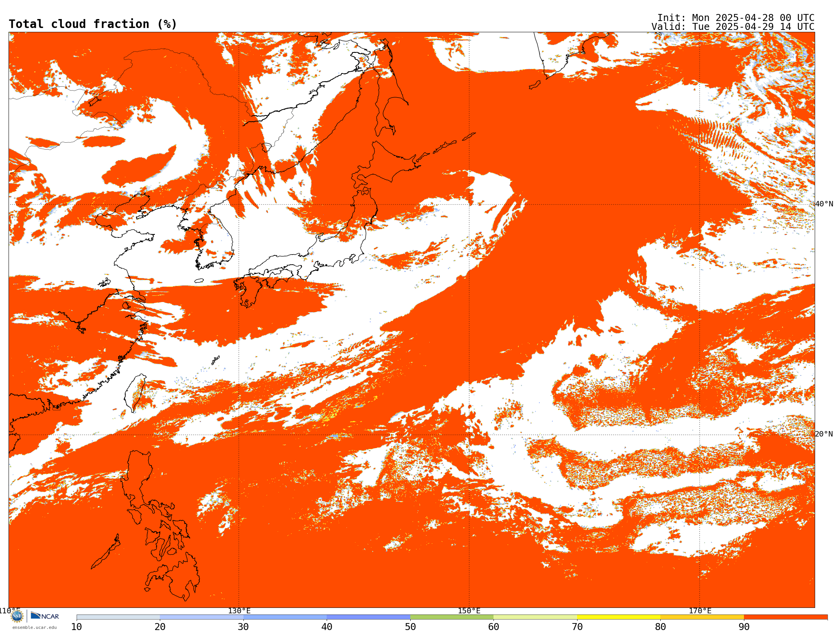Click the 40°N latitude label
The image size is (840, 632).
pos(824,204)
